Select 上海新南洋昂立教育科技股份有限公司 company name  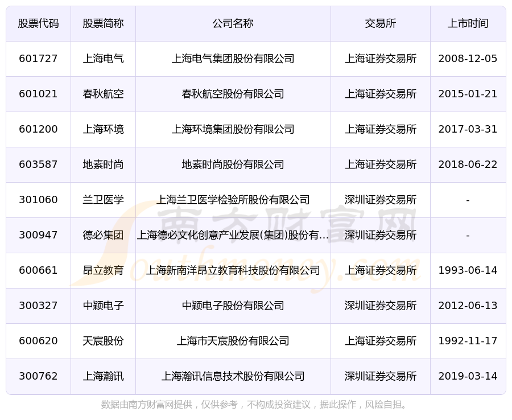pos(233,270)
